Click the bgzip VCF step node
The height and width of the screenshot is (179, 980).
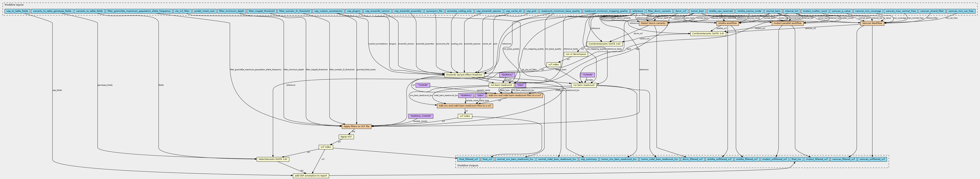point(346,137)
